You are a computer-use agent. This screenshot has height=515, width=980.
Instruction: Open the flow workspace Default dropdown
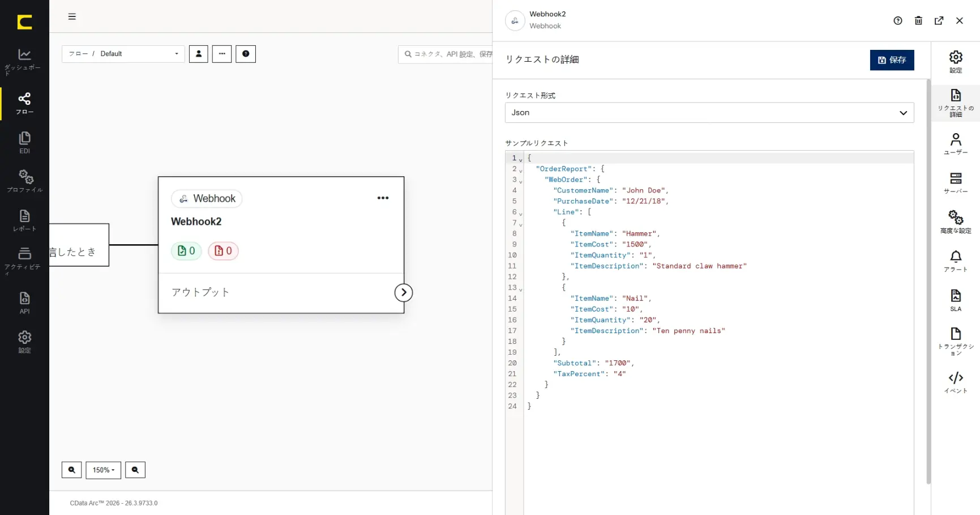click(x=123, y=54)
